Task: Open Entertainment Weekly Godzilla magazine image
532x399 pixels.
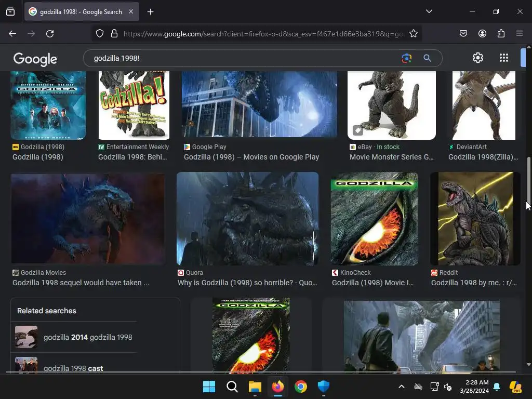Action: coord(134,105)
